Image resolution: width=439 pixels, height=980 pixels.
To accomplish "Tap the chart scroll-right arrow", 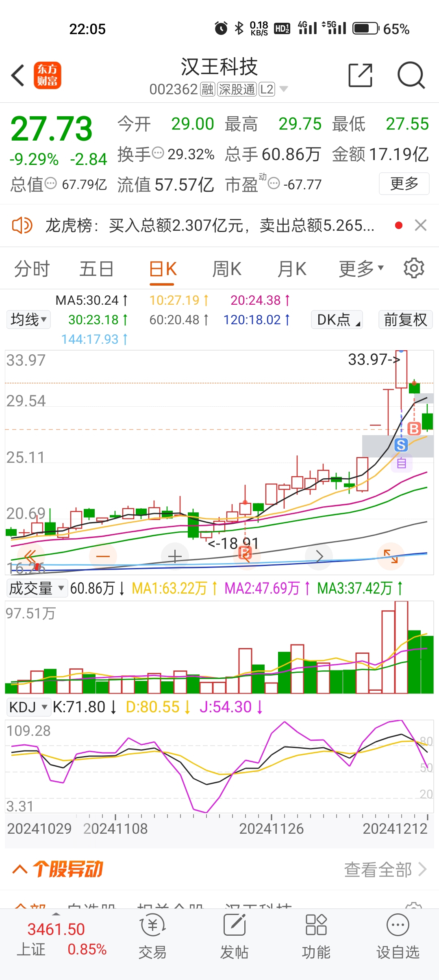I will [x=319, y=556].
